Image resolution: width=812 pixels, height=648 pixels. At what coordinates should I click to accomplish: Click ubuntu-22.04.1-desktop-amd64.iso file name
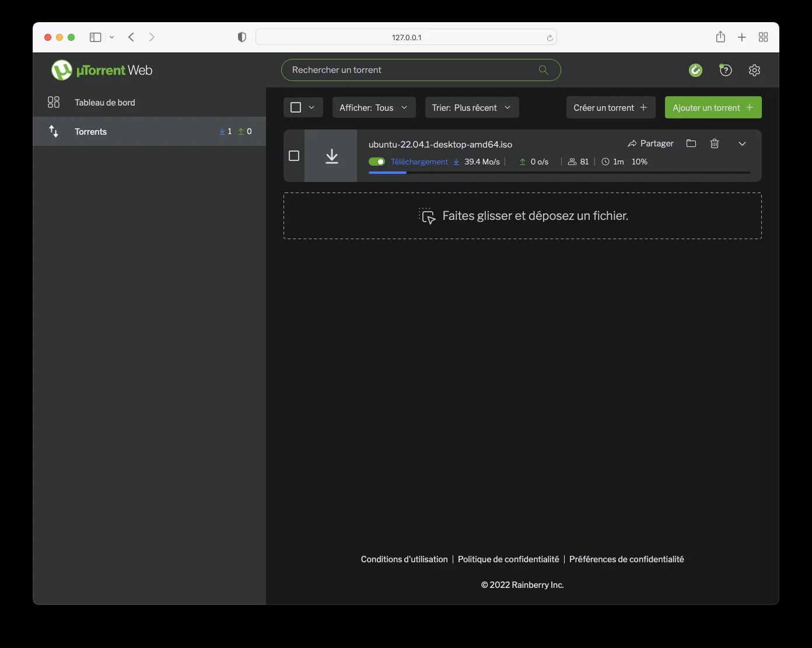tap(440, 144)
